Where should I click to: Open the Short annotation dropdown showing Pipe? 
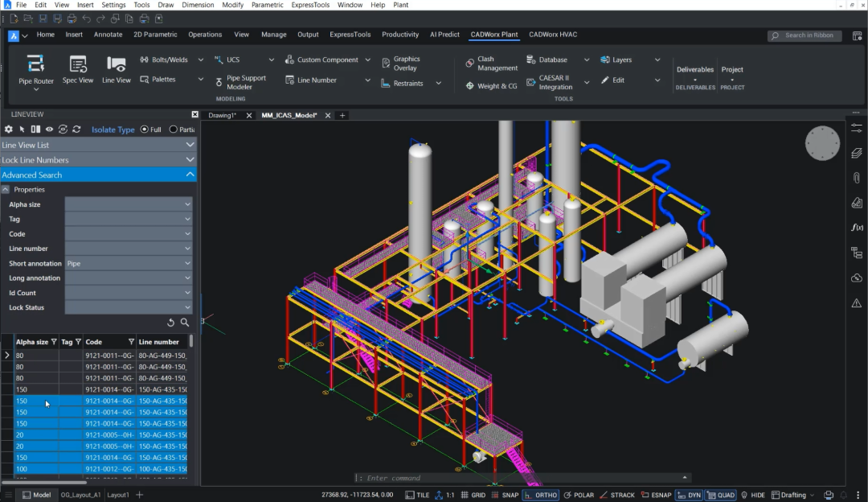pos(129,263)
